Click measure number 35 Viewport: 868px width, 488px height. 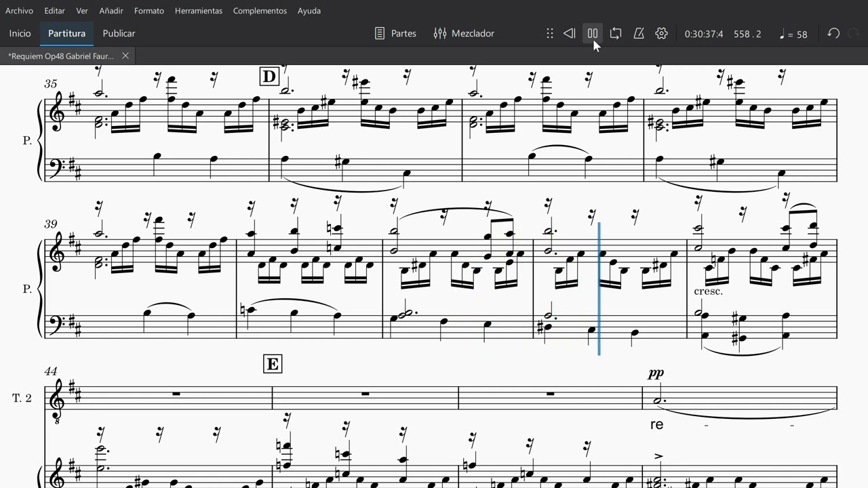coord(51,84)
